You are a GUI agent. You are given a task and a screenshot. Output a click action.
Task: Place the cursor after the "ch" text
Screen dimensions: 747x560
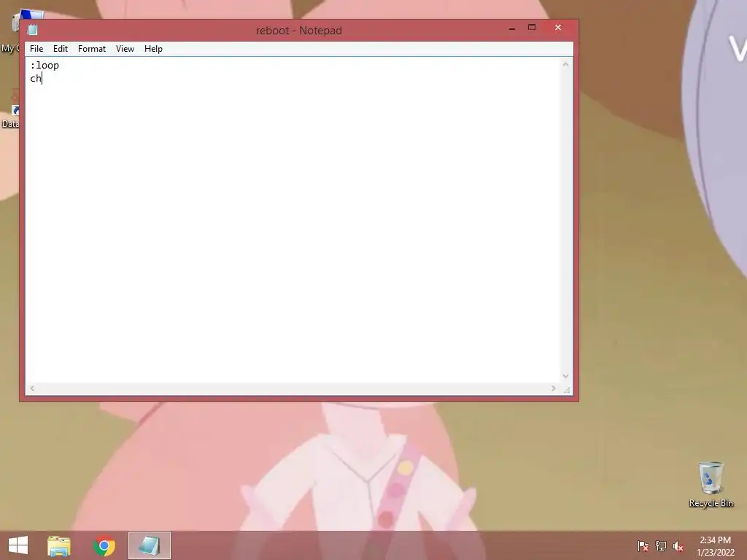(x=42, y=79)
